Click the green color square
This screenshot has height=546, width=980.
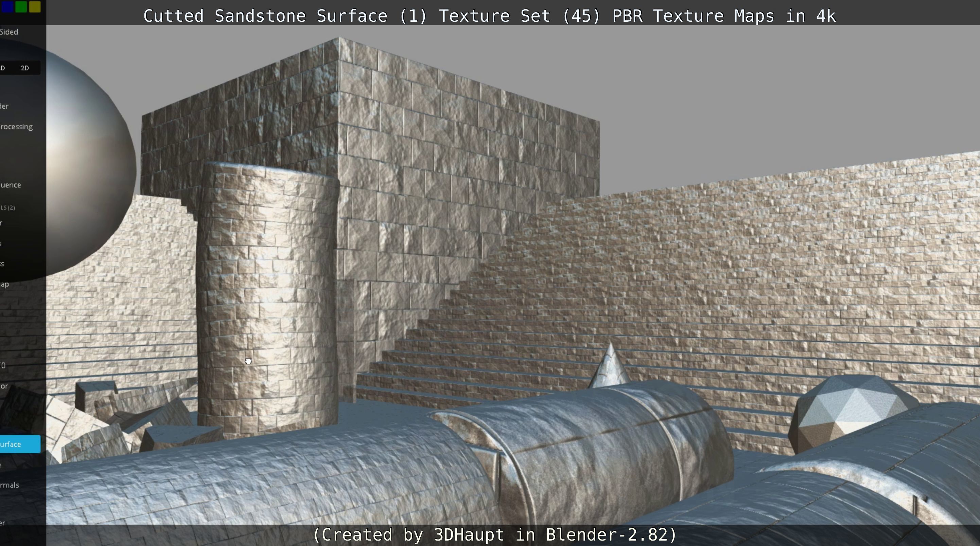click(21, 6)
